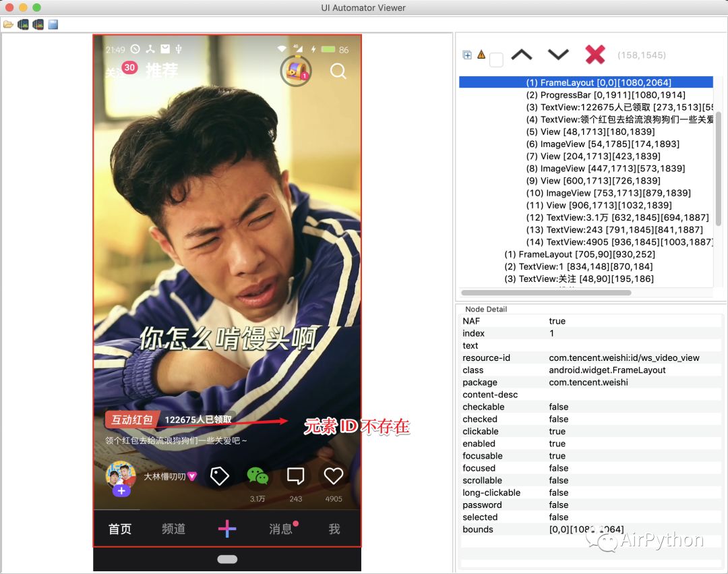Click the 3.1万 share count on the video
The image size is (728, 574).
coord(257,498)
